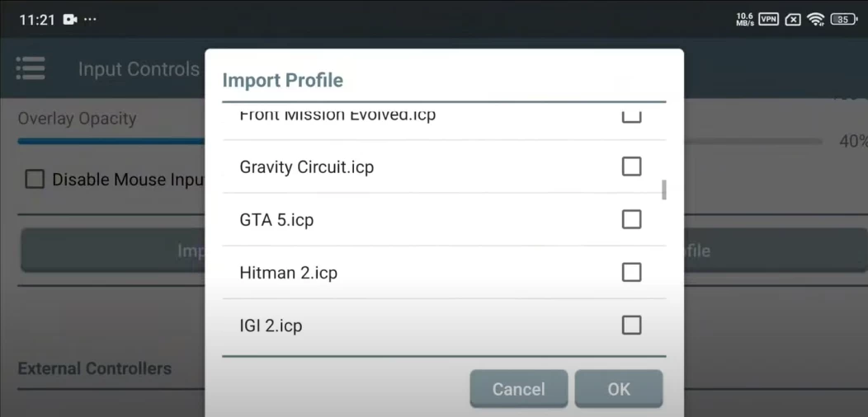Tap the status bar more-notifications dots

[90, 19]
